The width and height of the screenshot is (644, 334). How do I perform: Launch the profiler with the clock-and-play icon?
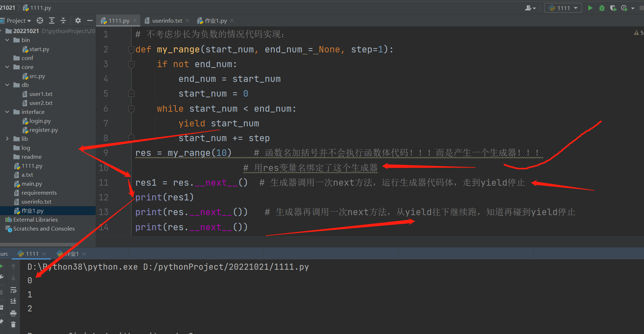click(x=624, y=8)
